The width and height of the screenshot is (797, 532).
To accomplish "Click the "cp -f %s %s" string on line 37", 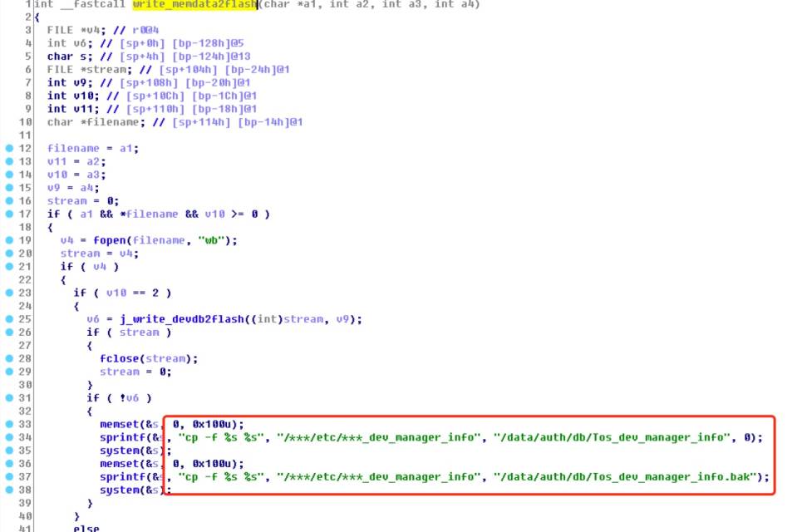I will point(221,477).
